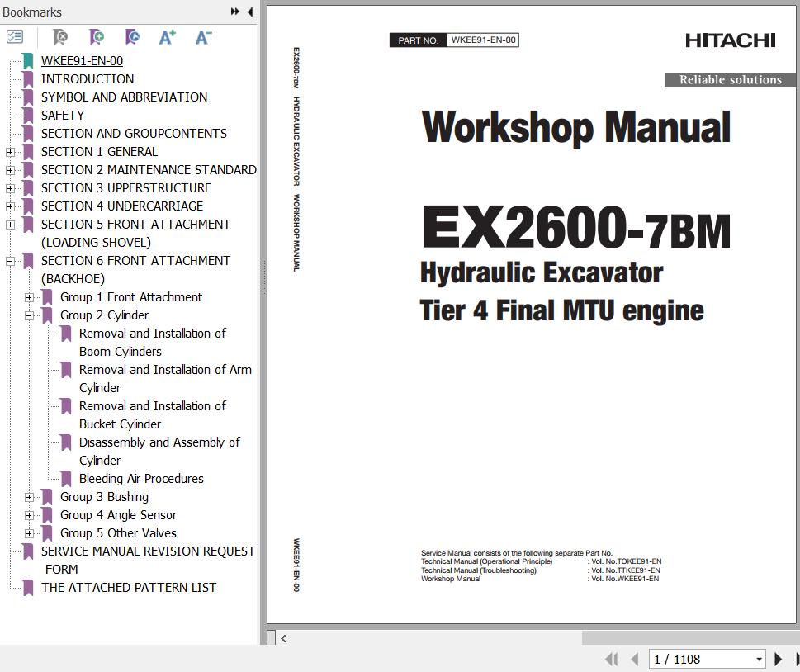This screenshot has height=672, width=800.
Task: Open THE ATTACHED PATTERN LIST bookmark
Action: (129, 587)
